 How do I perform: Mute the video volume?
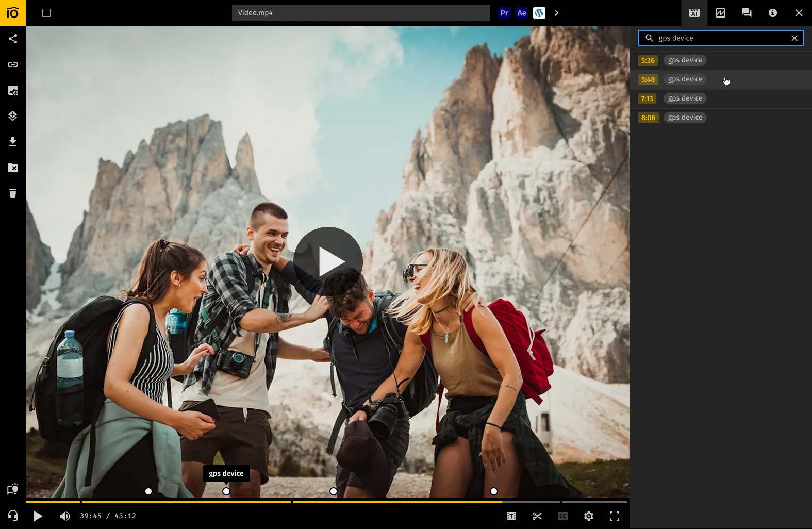[x=64, y=516]
